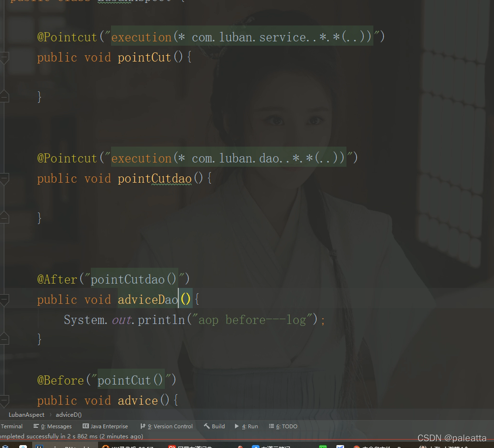Click the fold end marker of pointCutdao()
This screenshot has height=448, width=494.
tap(4, 217)
